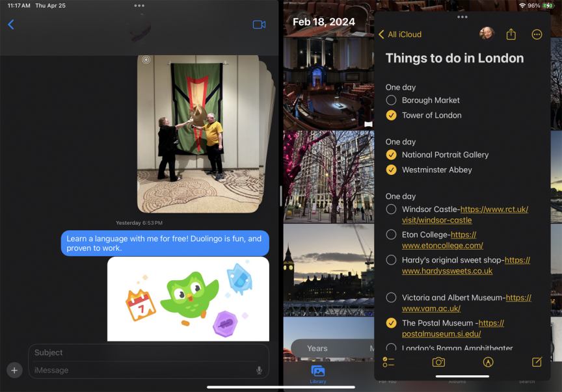Uncheck The Postal Museum
This screenshot has width=562, height=392.
pos(391,323)
